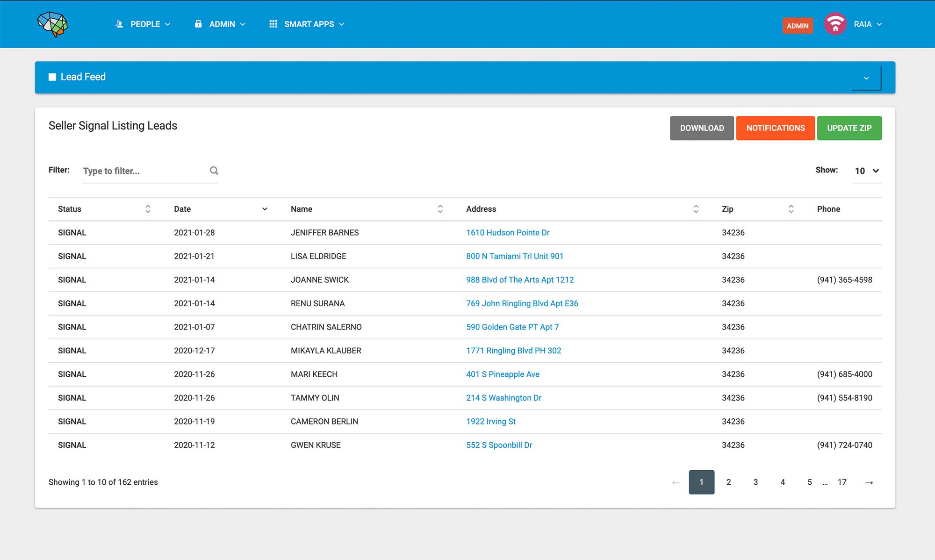Click the brain logo icon
The width and height of the screenshot is (935, 560).
pos(52,24)
